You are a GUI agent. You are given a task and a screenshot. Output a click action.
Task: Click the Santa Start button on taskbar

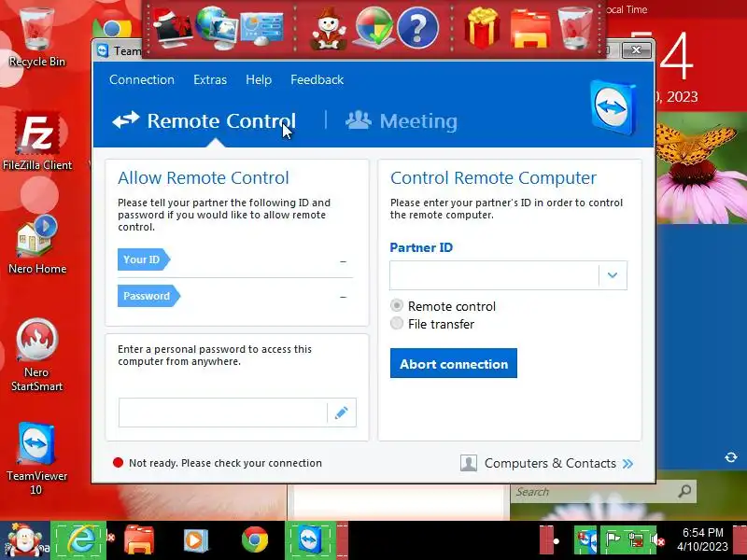coord(24,540)
